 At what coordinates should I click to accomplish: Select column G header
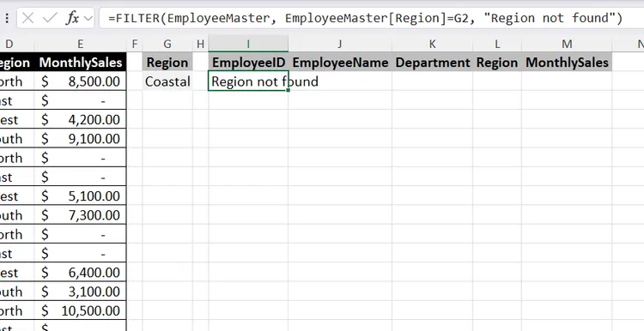pyautogui.click(x=167, y=44)
